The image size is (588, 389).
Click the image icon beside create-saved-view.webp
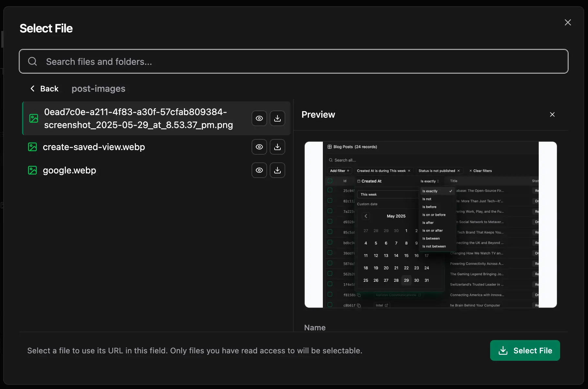coord(33,147)
